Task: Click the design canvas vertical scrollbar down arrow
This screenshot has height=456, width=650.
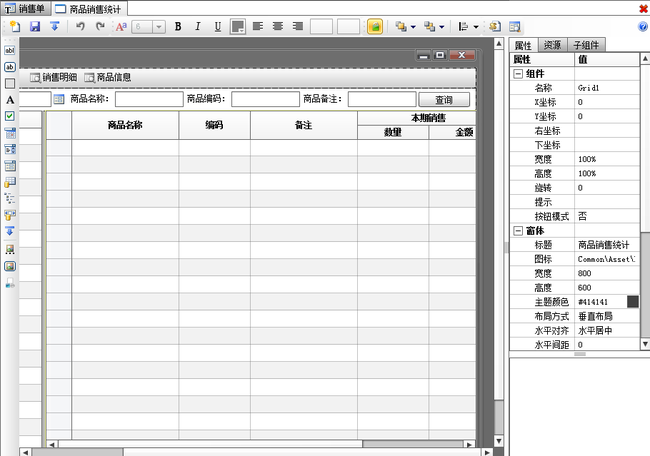Action: click(499, 441)
